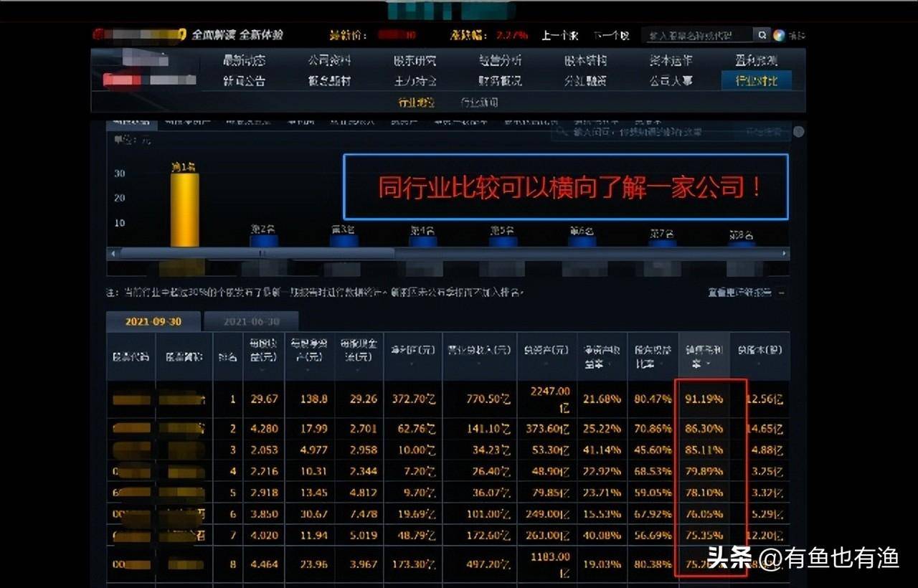Image resolution: width=918 pixels, height=588 pixels.
Task: Sort by 销售毛利率 column arrow
Action: point(709,364)
